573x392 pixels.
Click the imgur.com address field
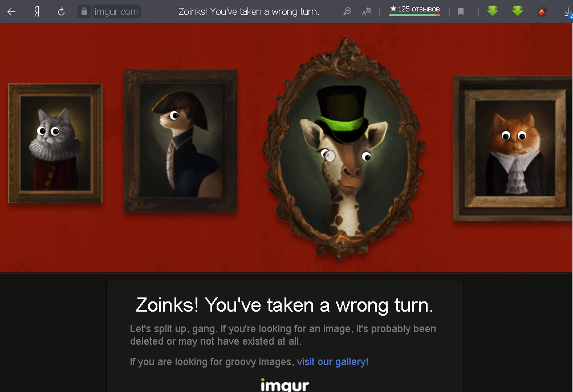click(116, 12)
